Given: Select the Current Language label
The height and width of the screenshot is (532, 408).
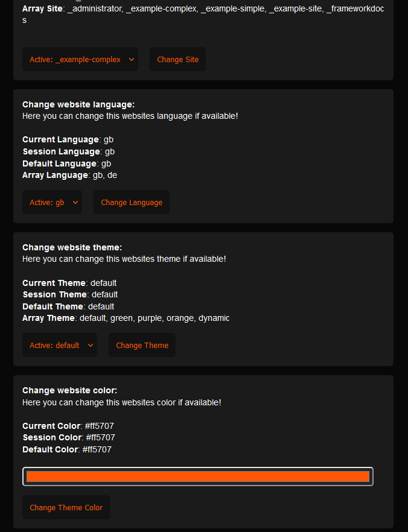Looking at the screenshot, I should tap(60, 139).
